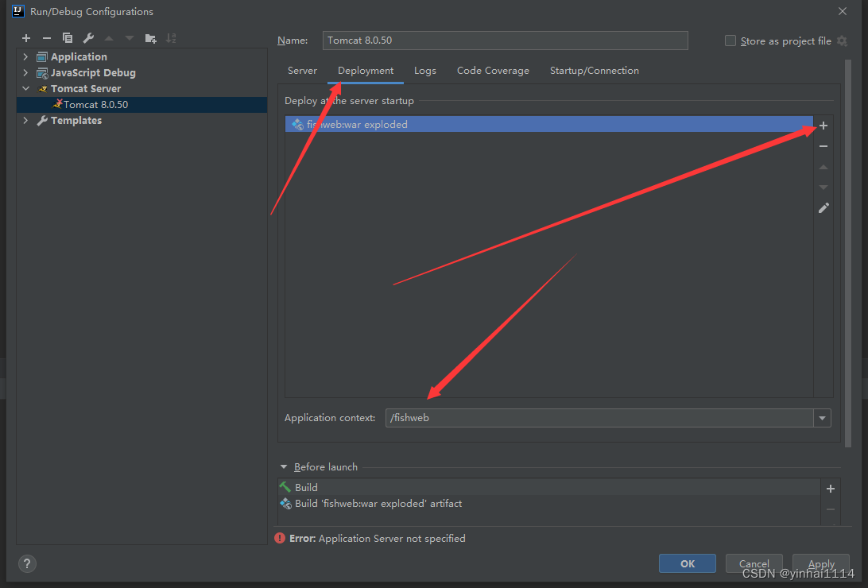Move deployment item down arrow
Viewport: 868px width, 588px height.
click(x=823, y=188)
